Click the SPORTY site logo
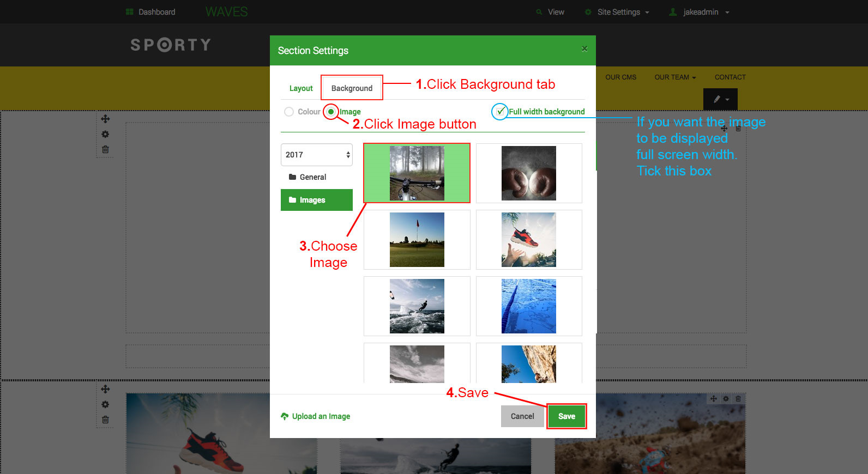This screenshot has height=474, width=868. tap(171, 45)
